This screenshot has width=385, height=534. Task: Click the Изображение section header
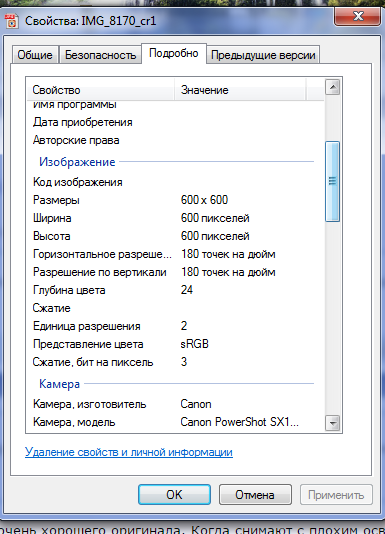pyautogui.click(x=77, y=162)
